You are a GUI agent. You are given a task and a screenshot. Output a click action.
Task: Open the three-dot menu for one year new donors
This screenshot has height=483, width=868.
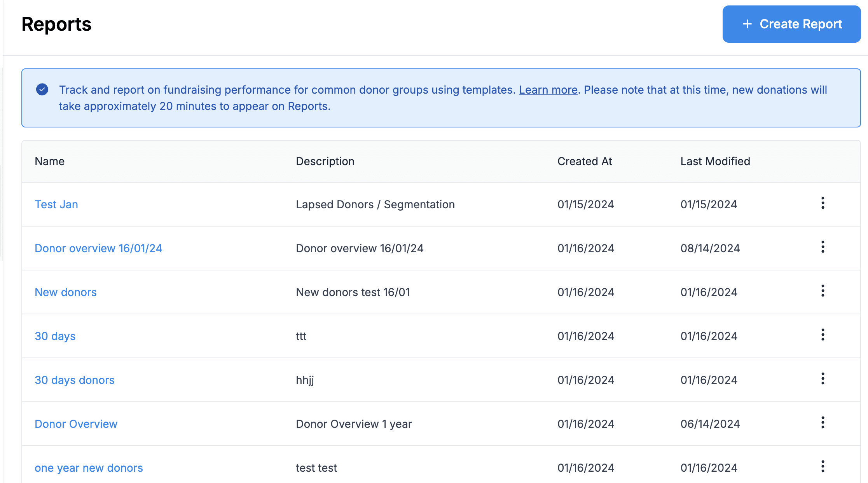[x=823, y=467]
